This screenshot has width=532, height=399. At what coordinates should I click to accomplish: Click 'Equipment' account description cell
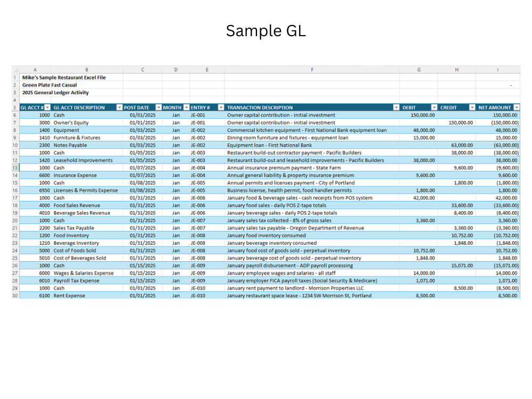pos(87,130)
